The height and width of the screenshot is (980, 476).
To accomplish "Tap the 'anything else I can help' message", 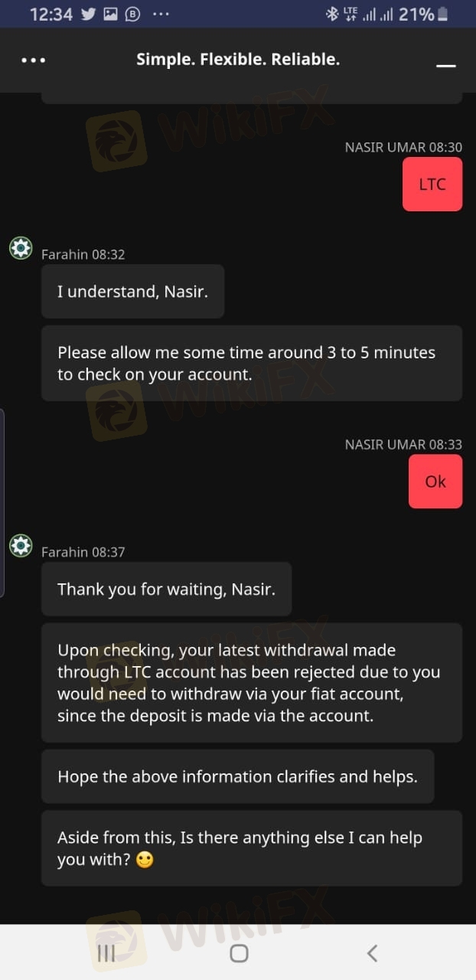I will [252, 848].
